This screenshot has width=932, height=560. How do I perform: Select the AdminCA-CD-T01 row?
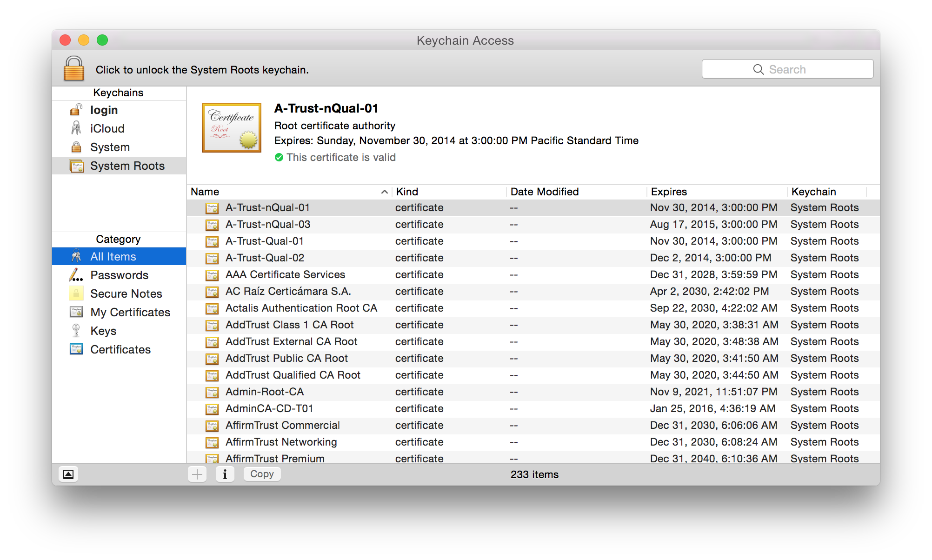pyautogui.click(x=533, y=408)
